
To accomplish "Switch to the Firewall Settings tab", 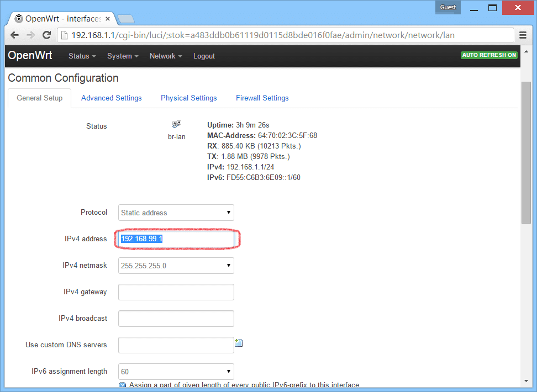I will pyautogui.click(x=262, y=98).
